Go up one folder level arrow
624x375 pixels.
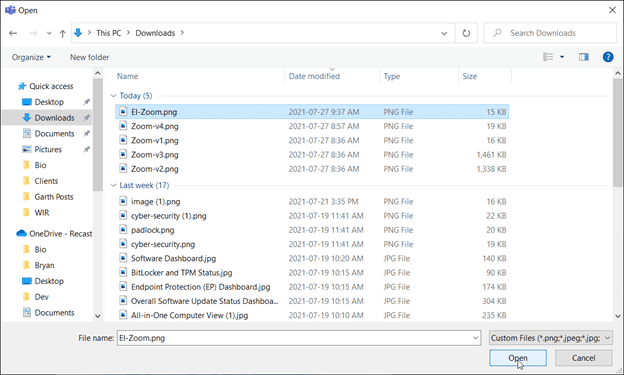tap(62, 33)
